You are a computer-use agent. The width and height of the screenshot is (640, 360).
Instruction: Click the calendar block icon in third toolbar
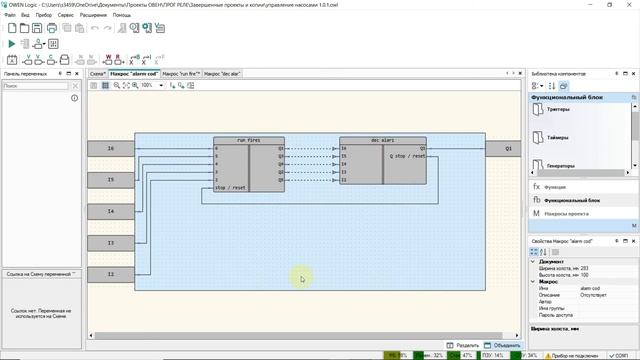pyautogui.click(x=12, y=60)
